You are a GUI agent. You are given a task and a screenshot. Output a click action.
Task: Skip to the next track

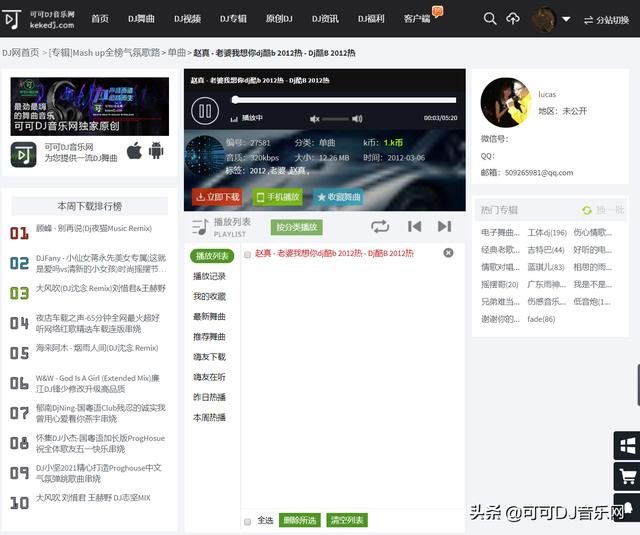(x=444, y=227)
